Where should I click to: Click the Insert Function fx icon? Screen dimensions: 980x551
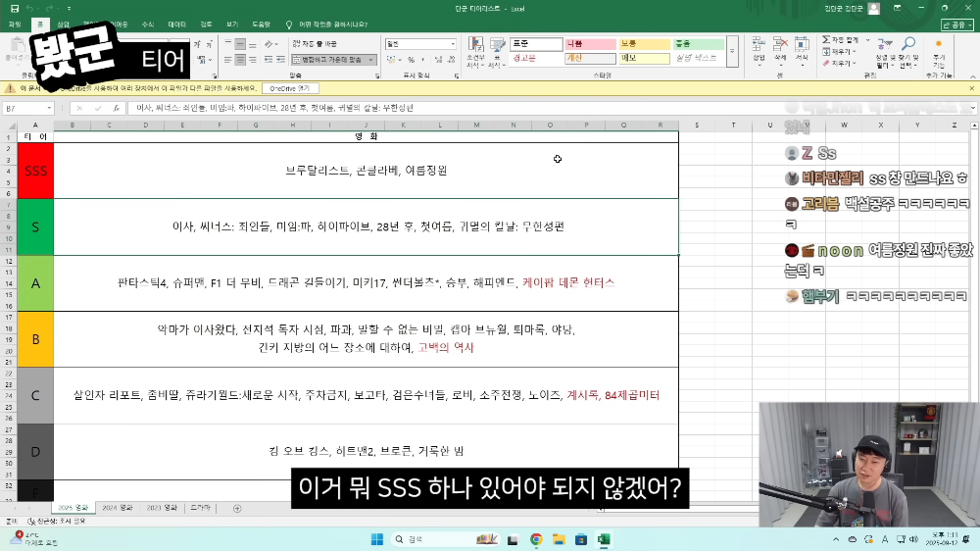pos(116,108)
